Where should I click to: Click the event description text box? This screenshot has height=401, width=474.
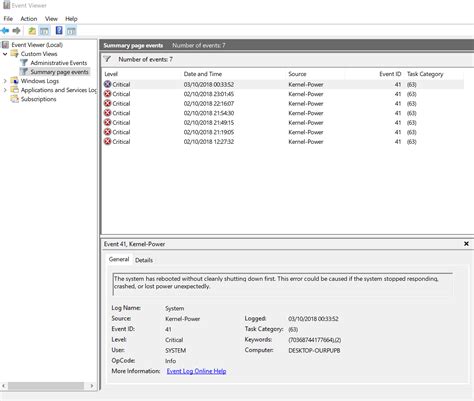coord(283,284)
